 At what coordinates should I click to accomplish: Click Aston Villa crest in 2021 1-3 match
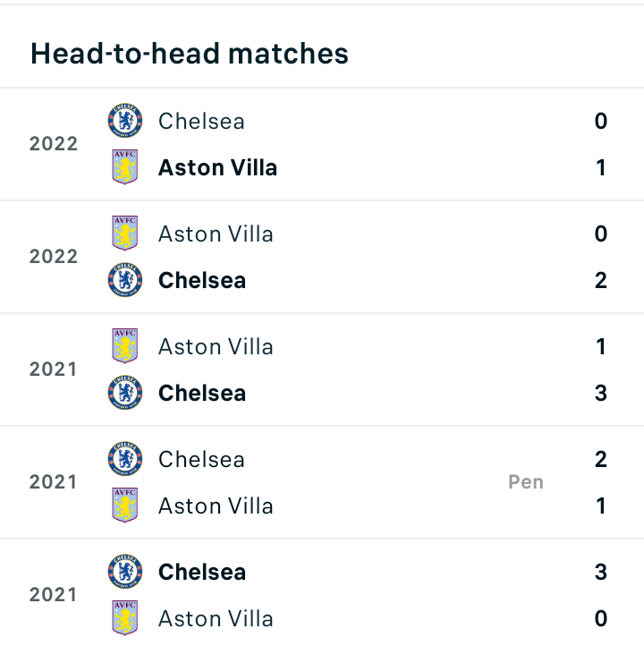pyautogui.click(x=125, y=346)
